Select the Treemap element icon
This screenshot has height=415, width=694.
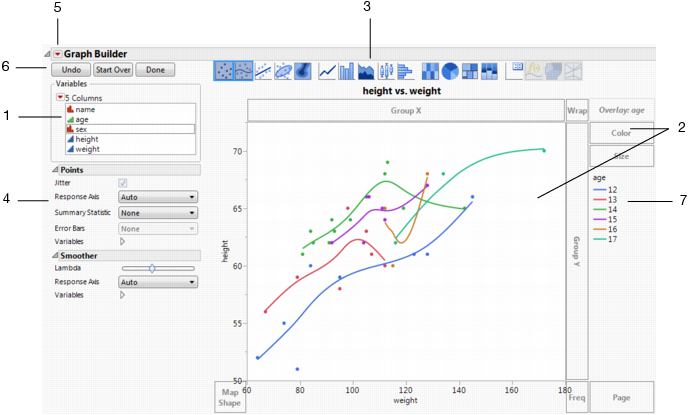click(x=470, y=71)
